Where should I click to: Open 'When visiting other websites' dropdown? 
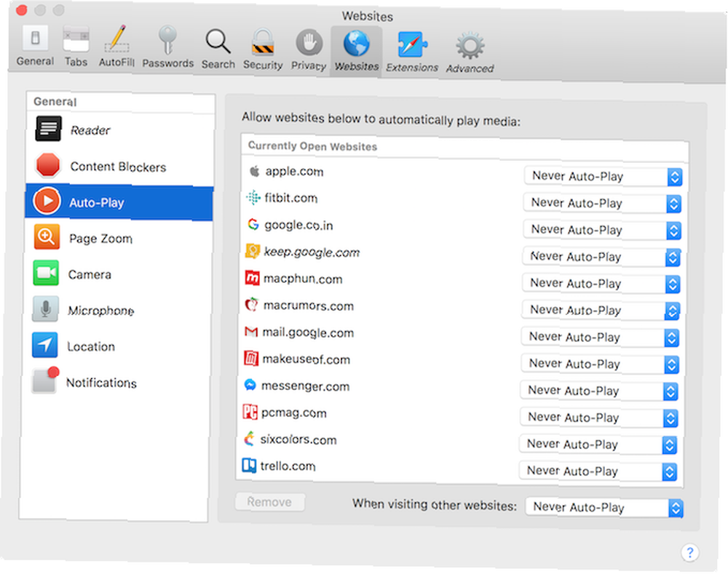[x=604, y=508]
